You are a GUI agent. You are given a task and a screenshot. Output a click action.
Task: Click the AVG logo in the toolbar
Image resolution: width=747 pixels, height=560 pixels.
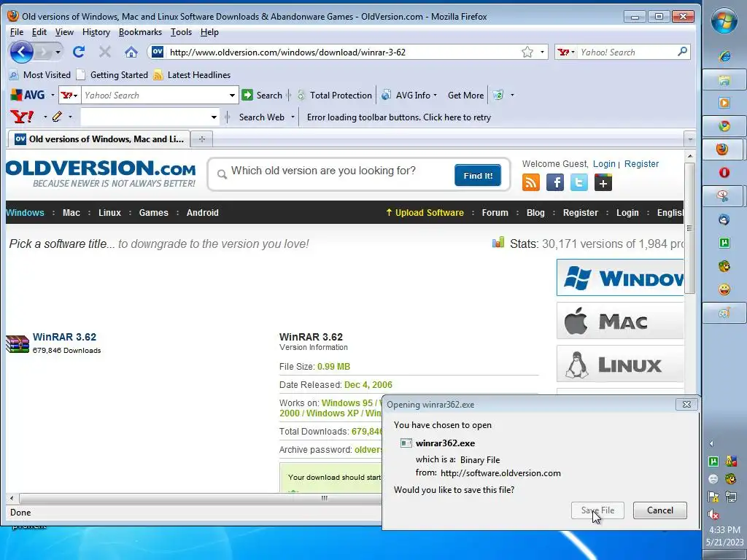pyautogui.click(x=28, y=96)
